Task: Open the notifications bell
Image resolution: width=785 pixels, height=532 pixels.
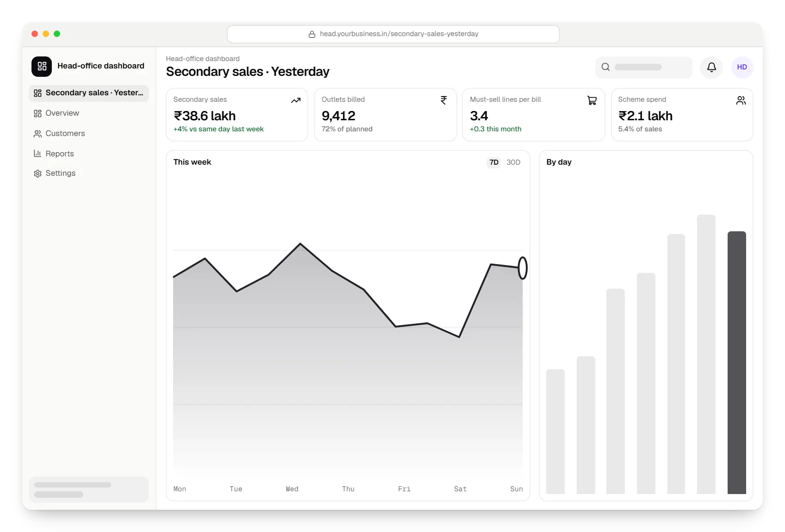Action: 711,67
